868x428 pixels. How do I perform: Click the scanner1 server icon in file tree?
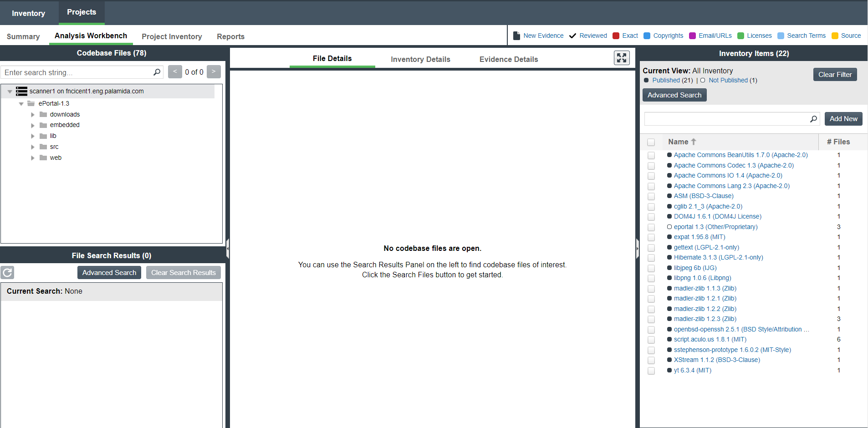(21, 91)
